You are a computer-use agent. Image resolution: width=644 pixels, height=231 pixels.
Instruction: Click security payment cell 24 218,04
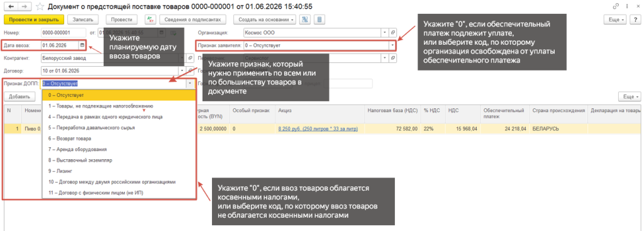(505, 128)
